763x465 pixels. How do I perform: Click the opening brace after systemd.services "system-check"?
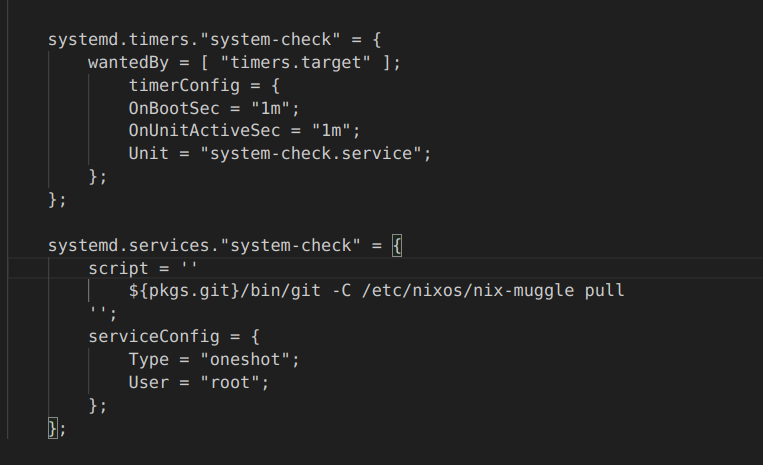click(x=396, y=245)
